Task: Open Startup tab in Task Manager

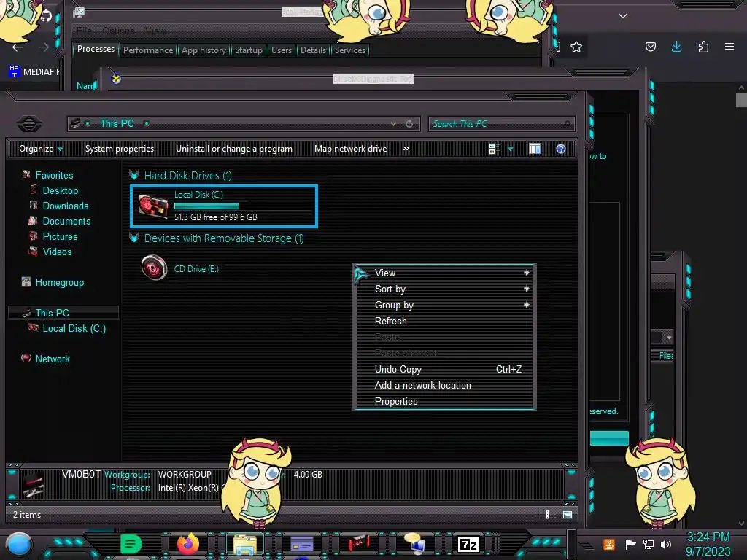Action: pyautogui.click(x=248, y=50)
